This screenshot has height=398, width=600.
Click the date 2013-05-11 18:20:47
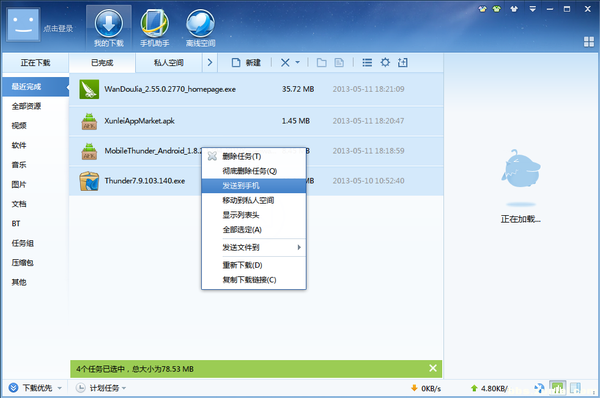click(368, 121)
